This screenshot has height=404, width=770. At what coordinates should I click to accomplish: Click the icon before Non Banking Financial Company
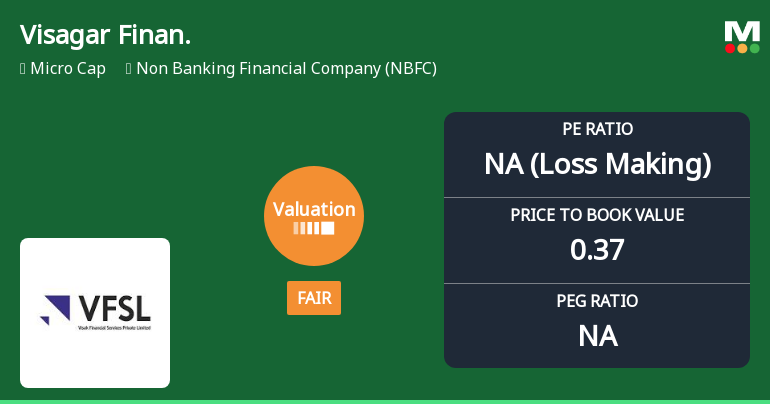click(129, 69)
